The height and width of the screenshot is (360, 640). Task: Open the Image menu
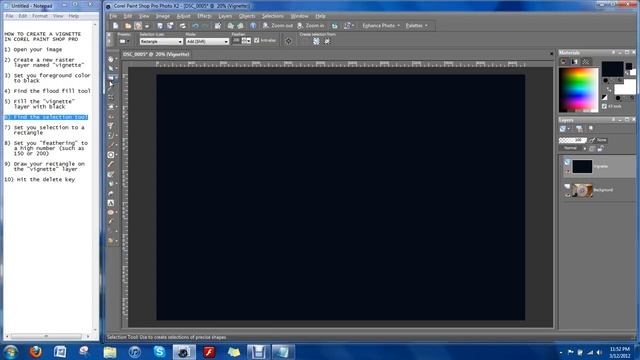click(162, 16)
